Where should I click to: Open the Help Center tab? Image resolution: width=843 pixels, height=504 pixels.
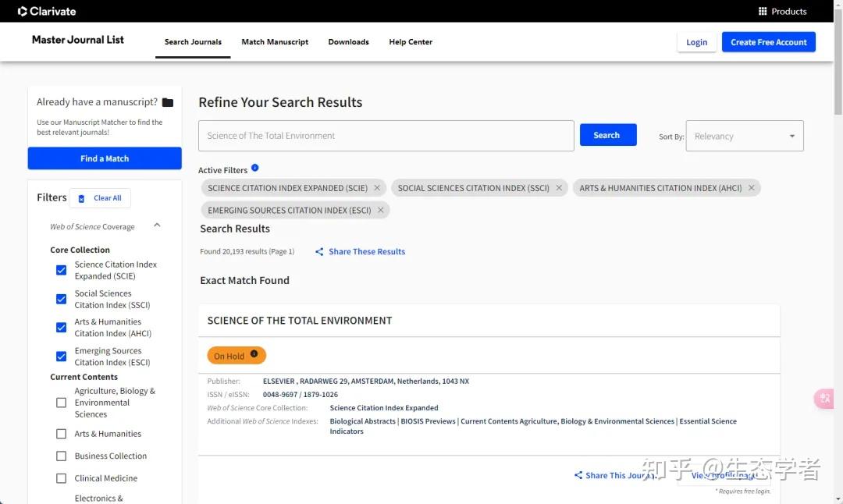411,42
